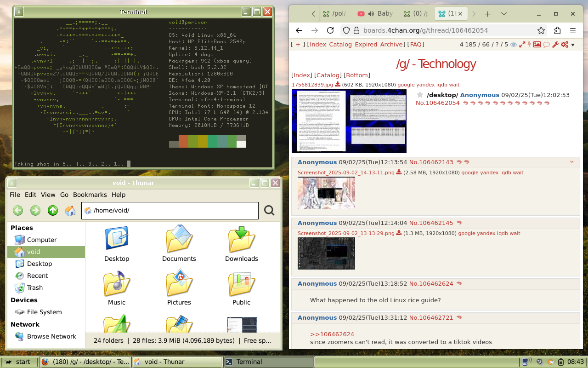This screenshot has width=588, height=368.
Task: Click the start button on the taskbar
Action: [19, 362]
